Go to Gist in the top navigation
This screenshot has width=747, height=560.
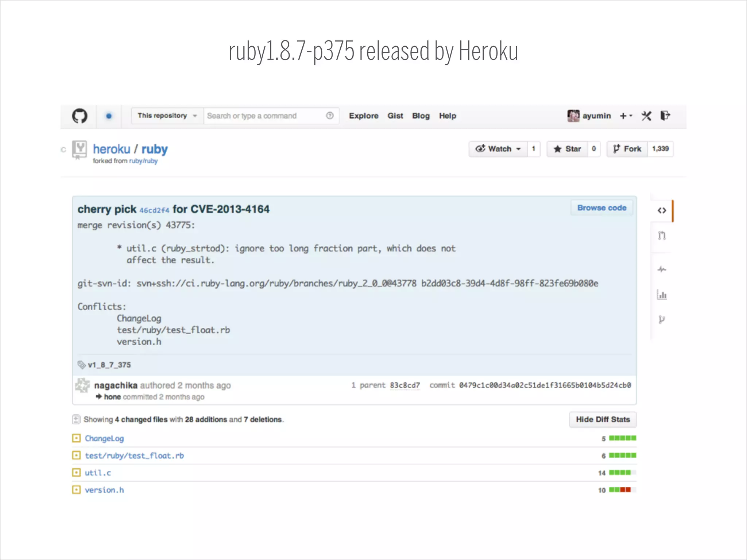pyautogui.click(x=395, y=116)
